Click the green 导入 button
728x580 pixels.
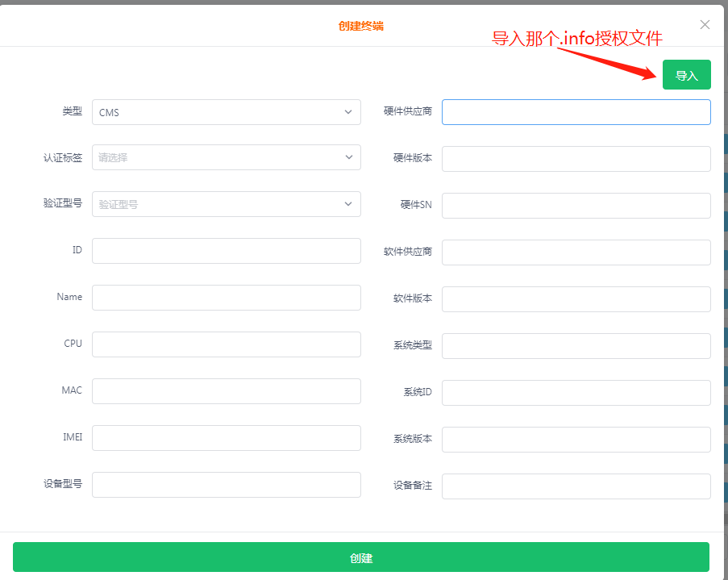tap(686, 75)
